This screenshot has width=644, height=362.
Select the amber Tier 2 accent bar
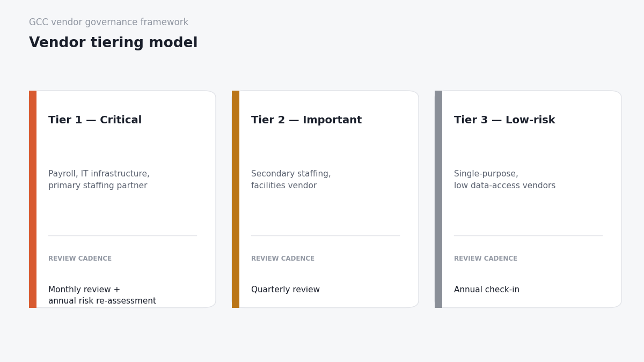pos(236,199)
